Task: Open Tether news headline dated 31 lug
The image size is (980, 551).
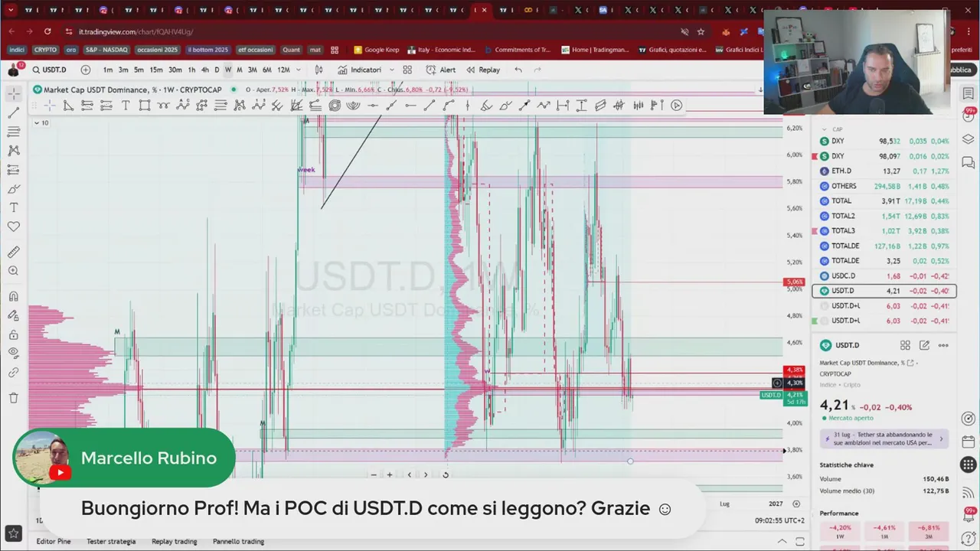Action: pyautogui.click(x=884, y=439)
